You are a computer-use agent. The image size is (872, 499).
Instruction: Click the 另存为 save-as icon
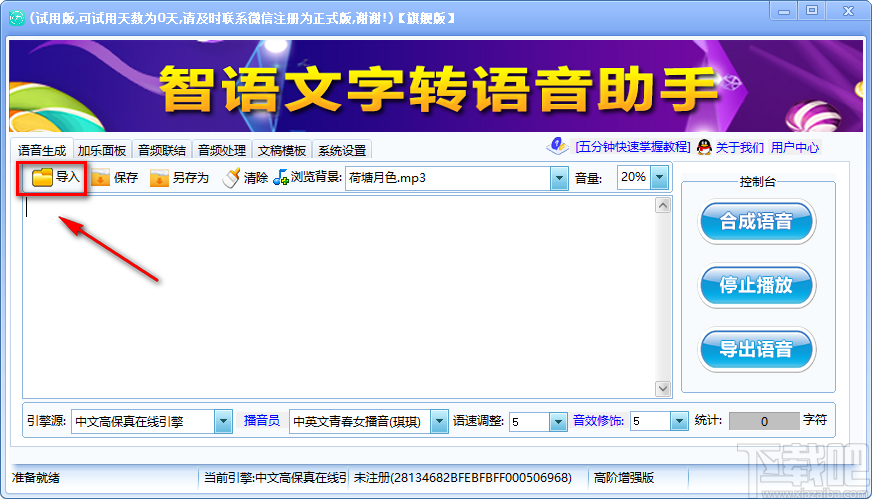click(x=159, y=178)
